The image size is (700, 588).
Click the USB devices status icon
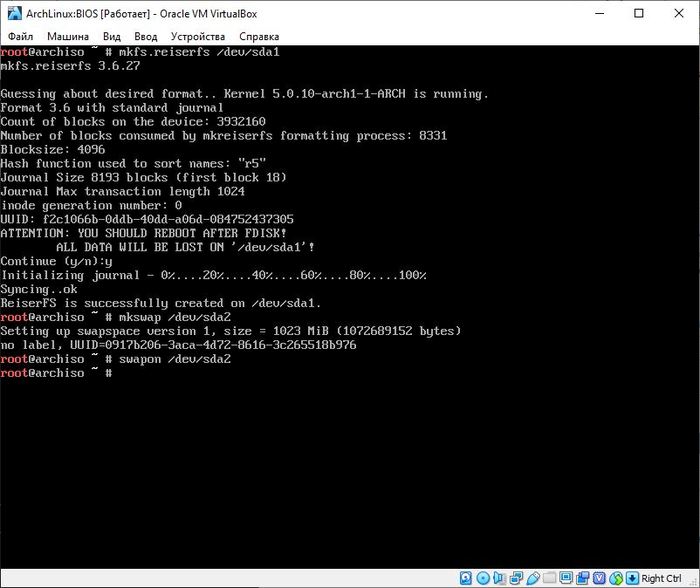[533, 578]
